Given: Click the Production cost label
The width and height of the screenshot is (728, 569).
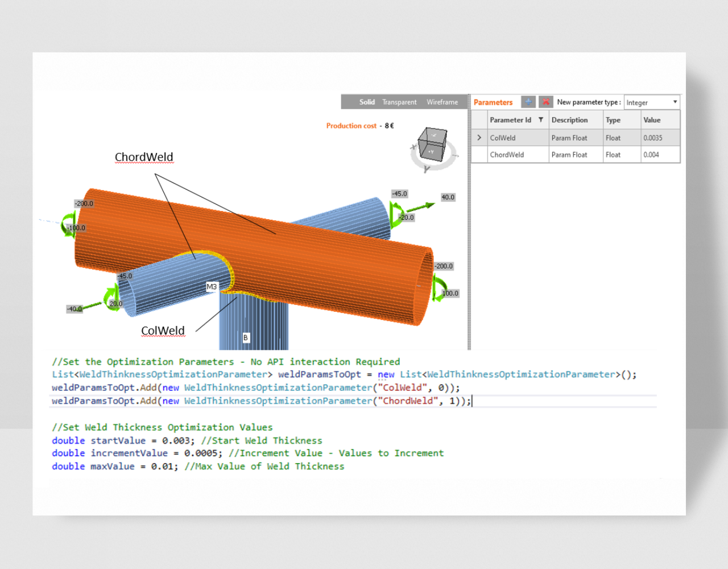Looking at the screenshot, I should [x=351, y=126].
